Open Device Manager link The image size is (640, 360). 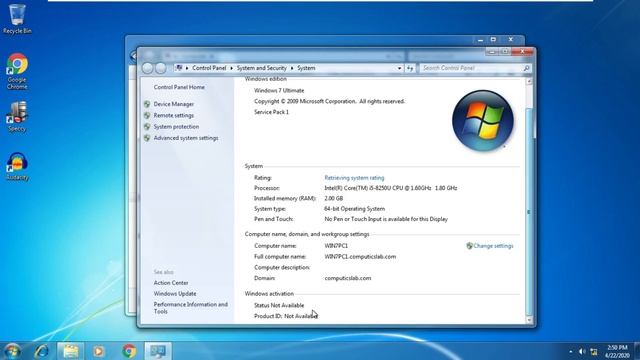point(173,104)
